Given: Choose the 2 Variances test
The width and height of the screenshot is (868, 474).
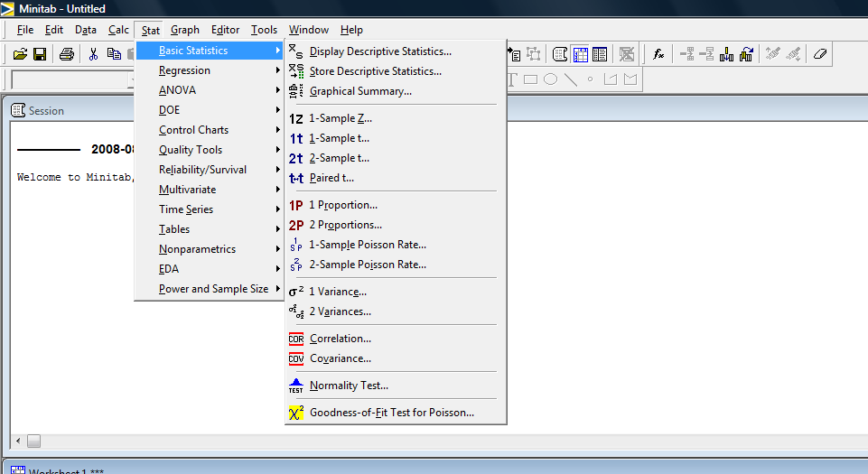Looking at the screenshot, I should coord(396,312).
